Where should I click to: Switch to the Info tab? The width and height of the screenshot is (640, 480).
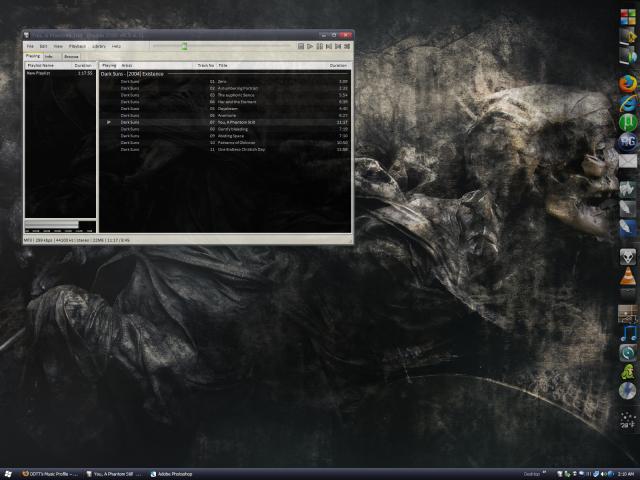(x=49, y=57)
